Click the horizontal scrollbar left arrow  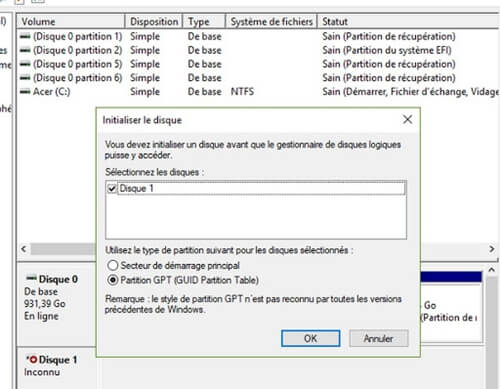click(x=24, y=249)
